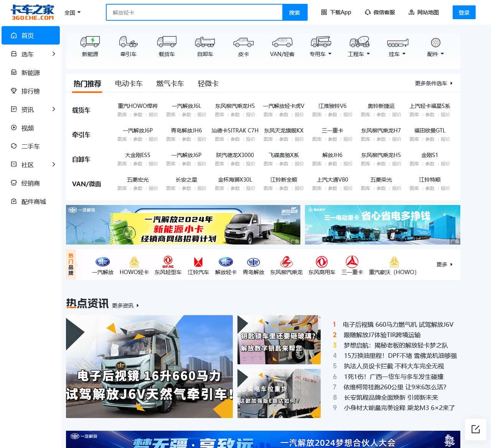Expand the 全国 region dropdown
491x448 pixels.
pos(72,13)
